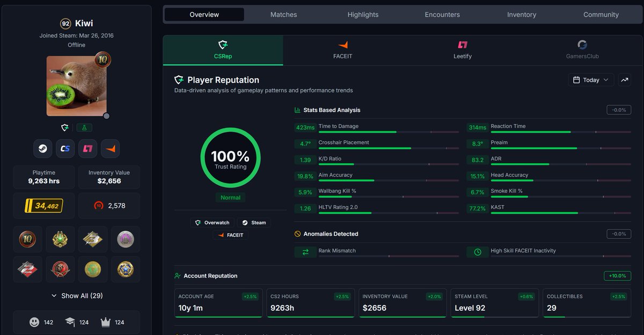Screen dimensions: 644x335
Task: Open the CS stats link icon
Action: click(65, 149)
